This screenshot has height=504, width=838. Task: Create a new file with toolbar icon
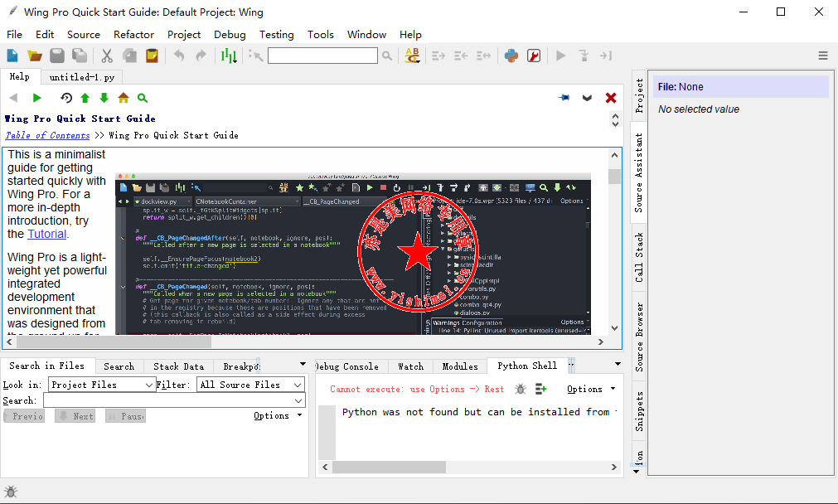click(12, 56)
